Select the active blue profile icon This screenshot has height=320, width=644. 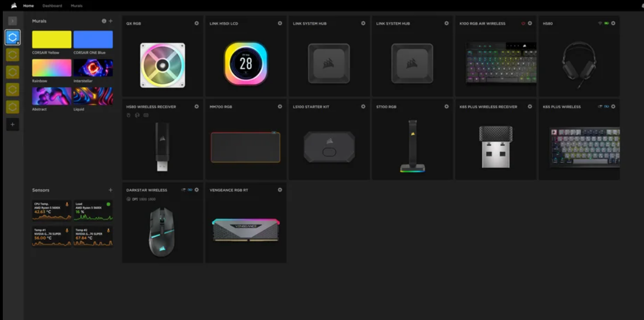click(12, 37)
